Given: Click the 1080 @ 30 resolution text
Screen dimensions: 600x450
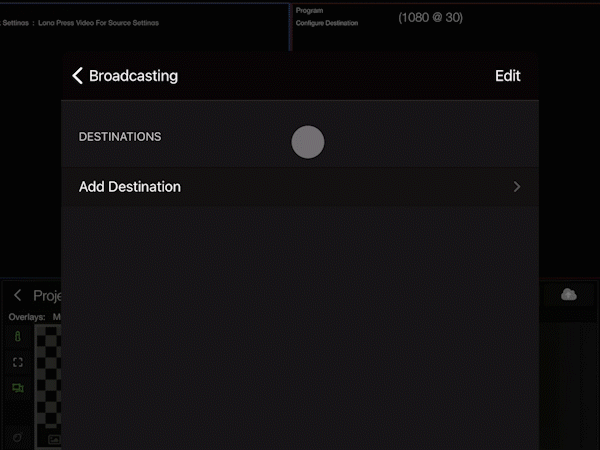Looking at the screenshot, I should coord(430,17).
